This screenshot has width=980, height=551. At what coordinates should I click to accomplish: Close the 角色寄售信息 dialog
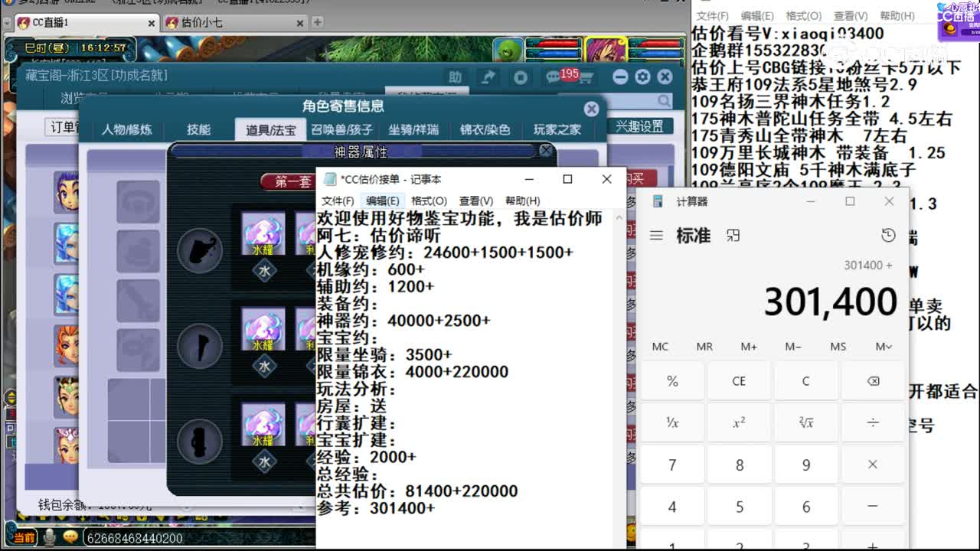pyautogui.click(x=591, y=109)
